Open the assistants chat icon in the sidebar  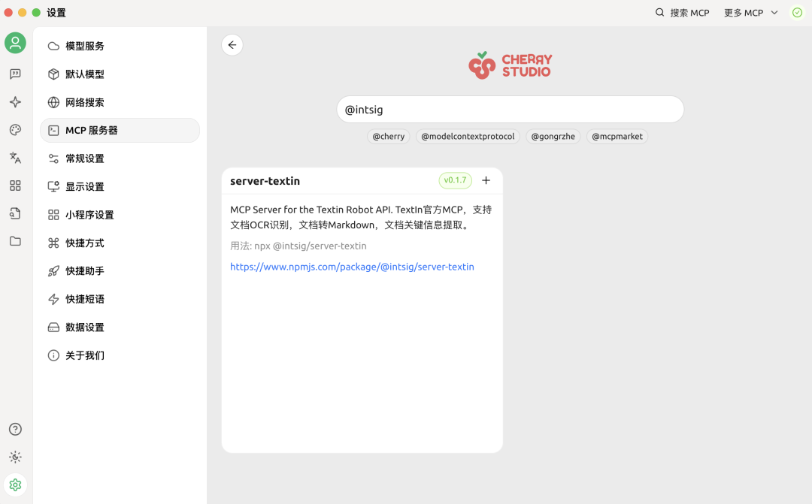15,74
